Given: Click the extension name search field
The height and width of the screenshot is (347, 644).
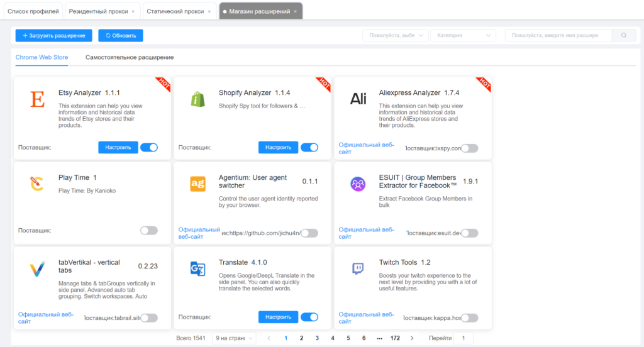Looking at the screenshot, I should (558, 35).
